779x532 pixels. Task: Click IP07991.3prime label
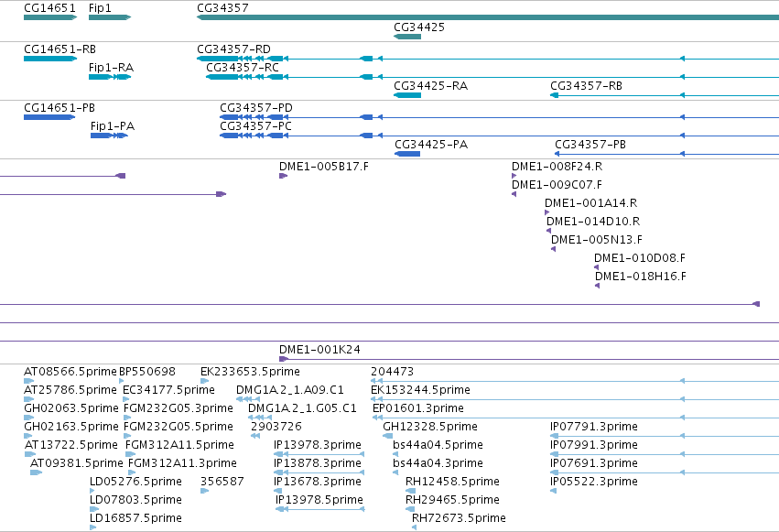(594, 445)
